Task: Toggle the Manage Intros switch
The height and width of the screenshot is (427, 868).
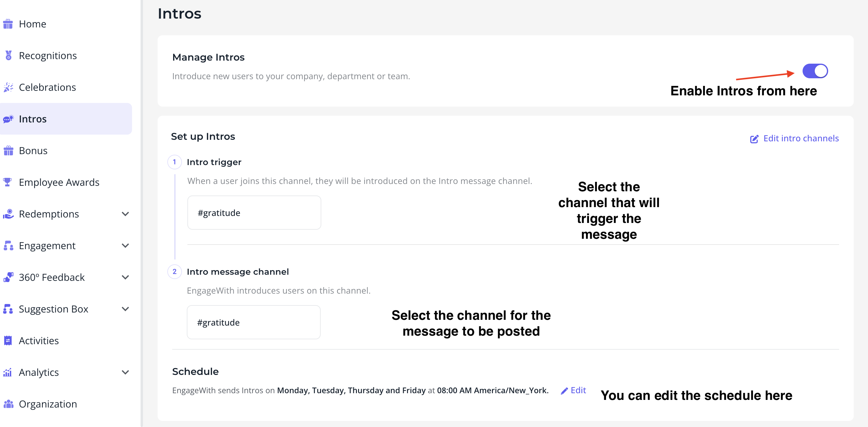Action: point(815,71)
